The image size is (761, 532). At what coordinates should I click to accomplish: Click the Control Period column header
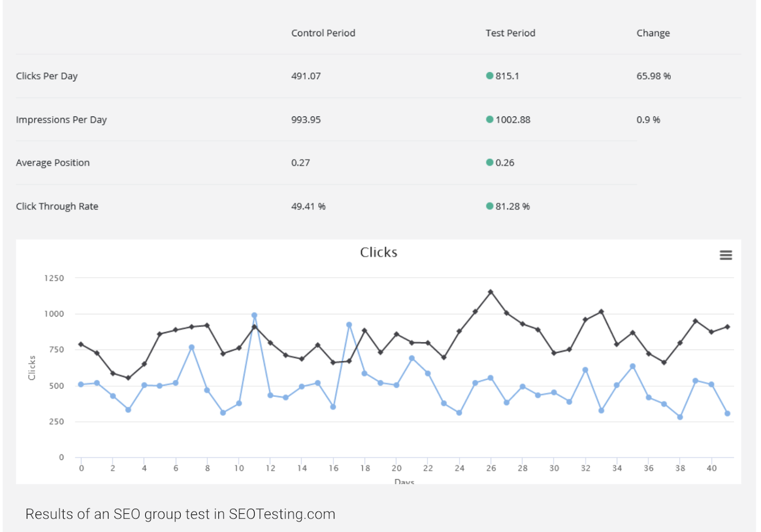tap(323, 33)
